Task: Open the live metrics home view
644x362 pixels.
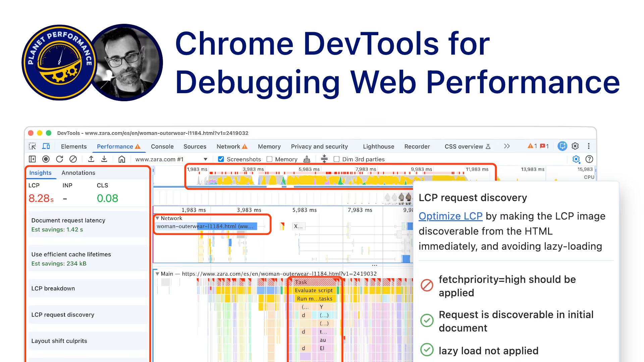Action: click(122, 159)
